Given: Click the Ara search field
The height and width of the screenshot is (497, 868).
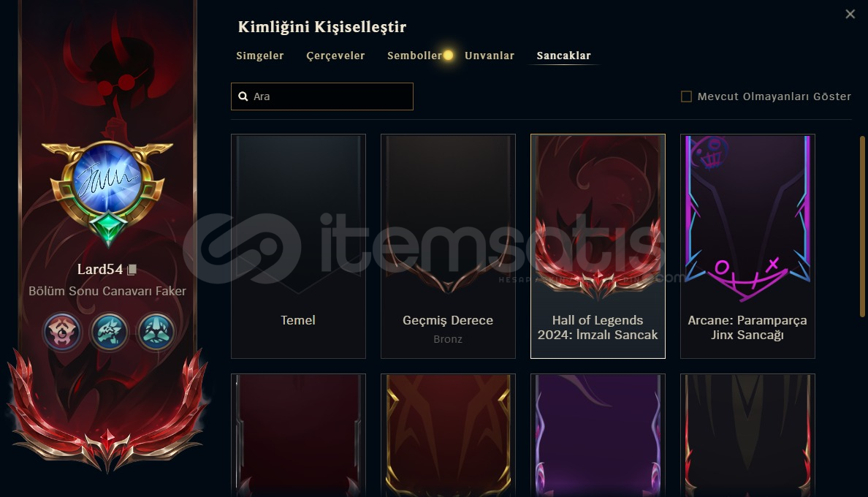Looking at the screenshot, I should [322, 96].
